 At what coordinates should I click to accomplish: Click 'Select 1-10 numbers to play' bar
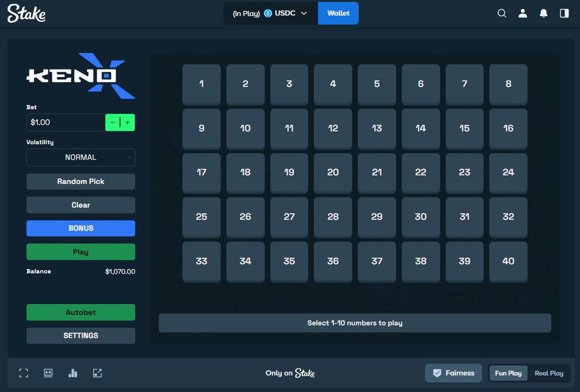355,323
